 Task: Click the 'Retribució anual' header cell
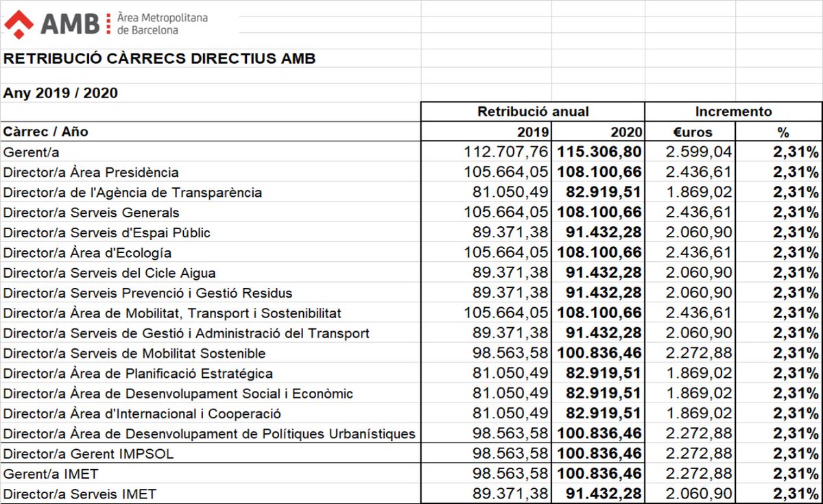(x=533, y=112)
